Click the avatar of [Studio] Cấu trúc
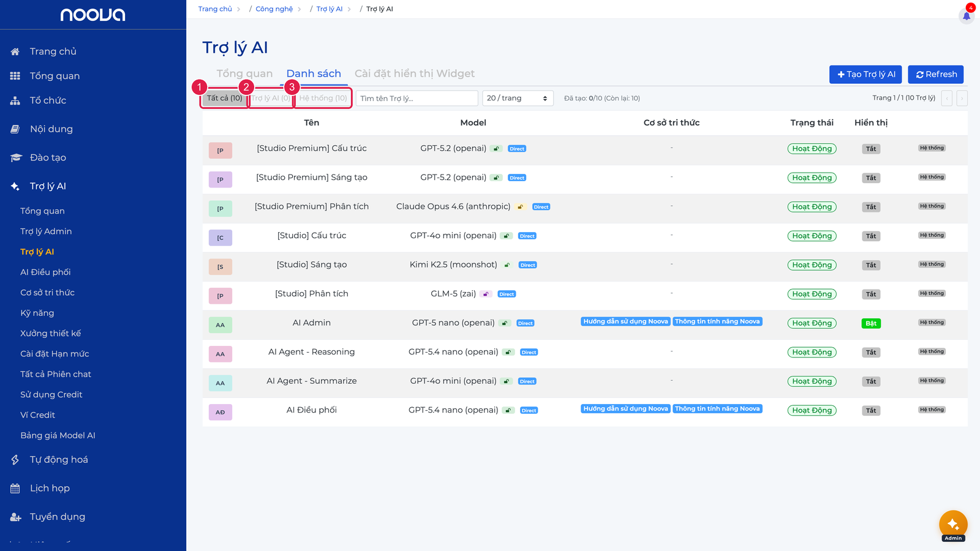Image resolution: width=980 pixels, height=551 pixels. tap(221, 238)
